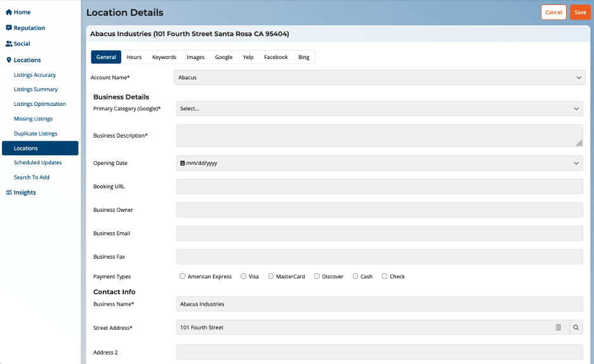Click the Locations map pin icon
The image size is (594, 364).
[9, 60]
